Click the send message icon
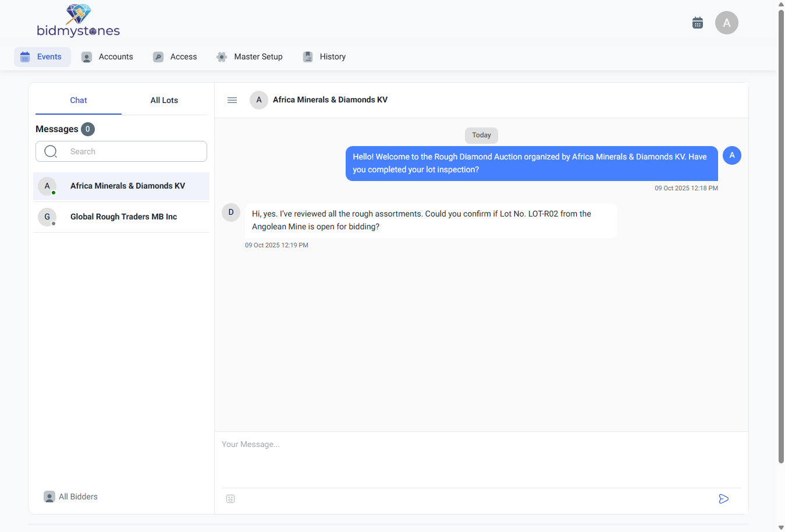The image size is (785, 532). click(723, 499)
